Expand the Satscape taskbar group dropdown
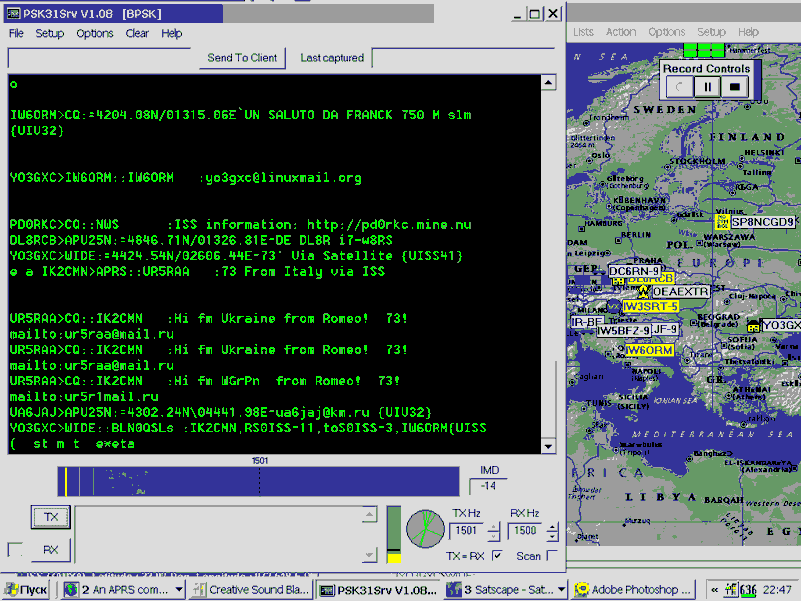This screenshot has height=601, width=801. (x=560, y=590)
